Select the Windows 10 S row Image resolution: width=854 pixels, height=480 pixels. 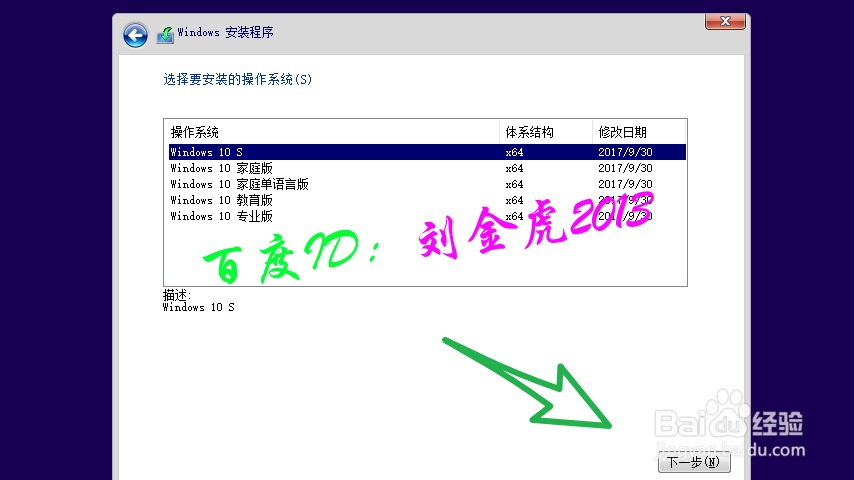427,152
